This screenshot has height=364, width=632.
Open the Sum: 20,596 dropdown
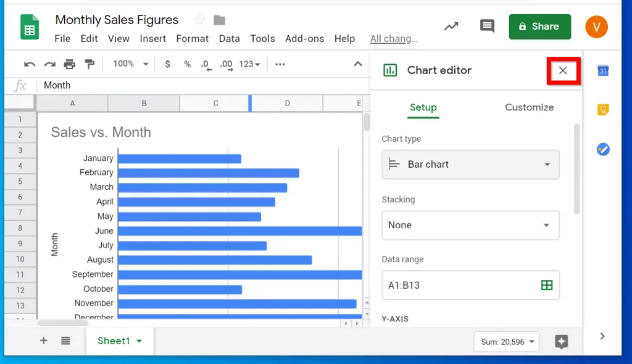pyautogui.click(x=506, y=342)
